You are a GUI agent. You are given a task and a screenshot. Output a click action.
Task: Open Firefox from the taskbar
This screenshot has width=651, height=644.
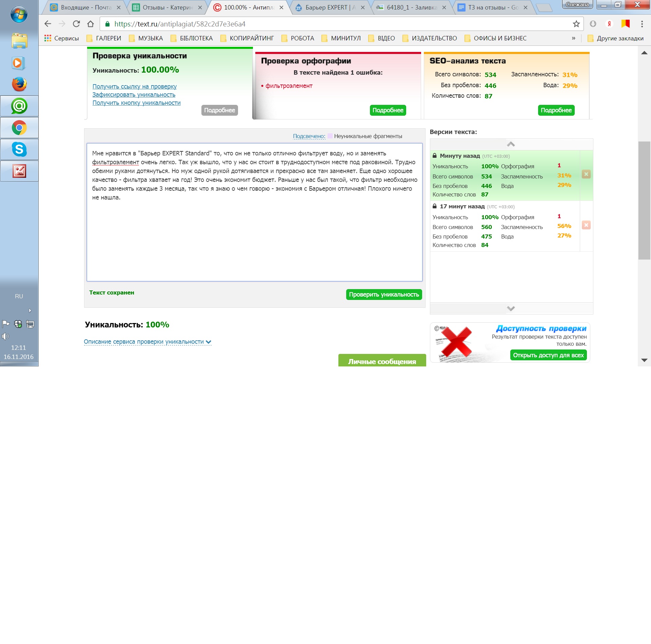19,84
